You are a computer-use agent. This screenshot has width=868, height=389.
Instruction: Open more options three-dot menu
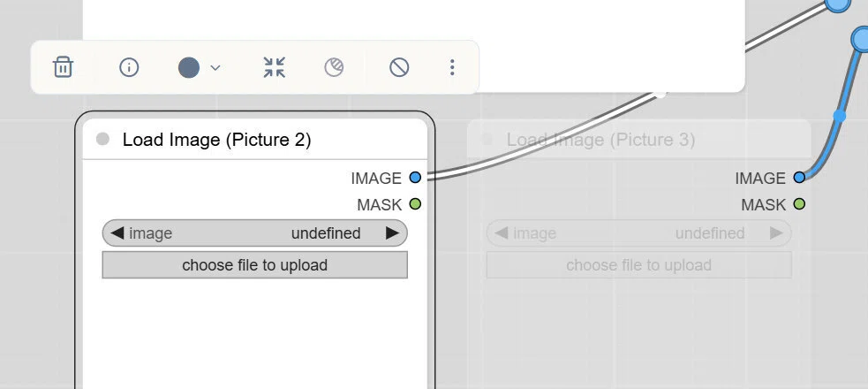452,67
